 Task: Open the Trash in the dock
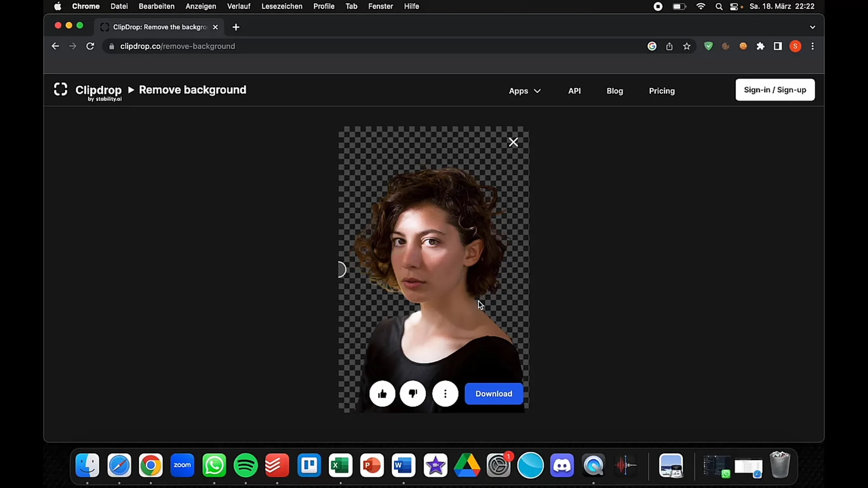pos(780,465)
